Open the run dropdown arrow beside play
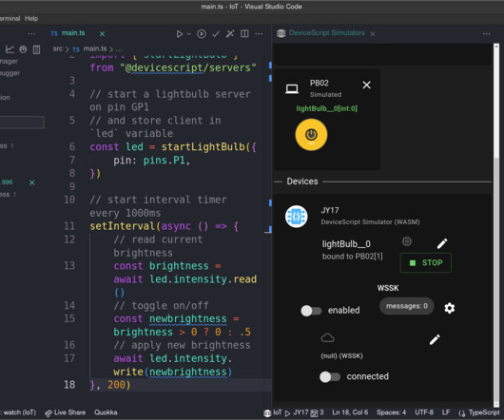 point(188,33)
